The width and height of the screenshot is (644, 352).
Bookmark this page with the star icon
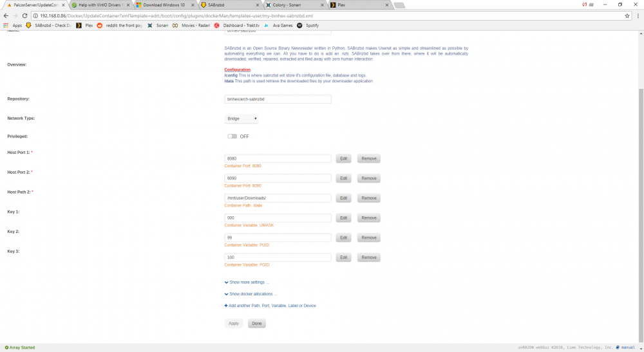(627, 15)
